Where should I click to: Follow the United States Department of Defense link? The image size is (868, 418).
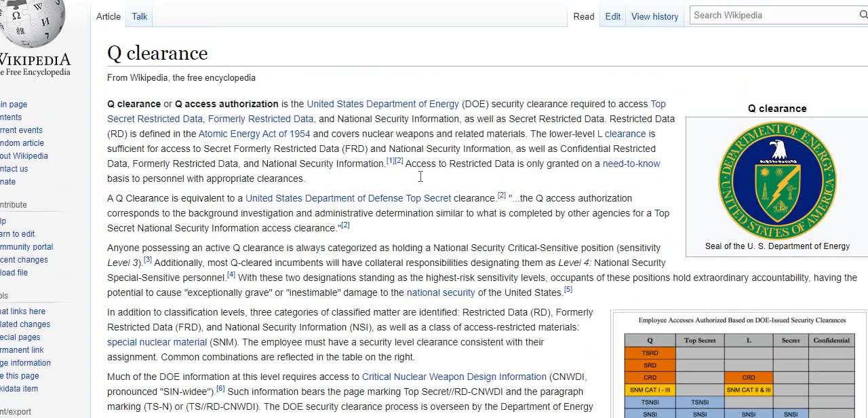tap(324, 198)
